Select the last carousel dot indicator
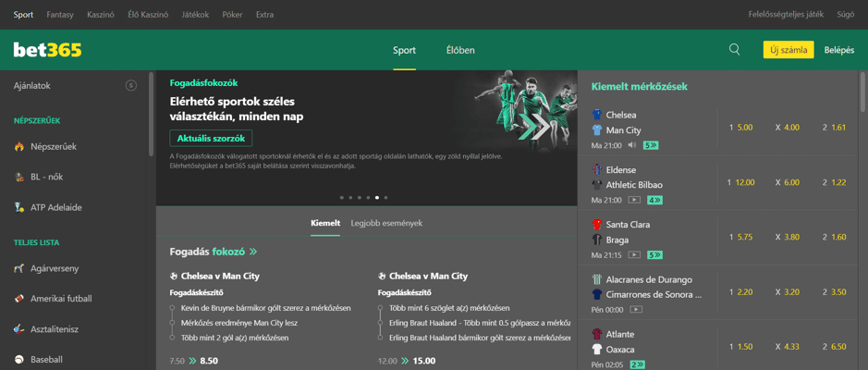Viewport: 868px width, 370px height. [x=385, y=197]
